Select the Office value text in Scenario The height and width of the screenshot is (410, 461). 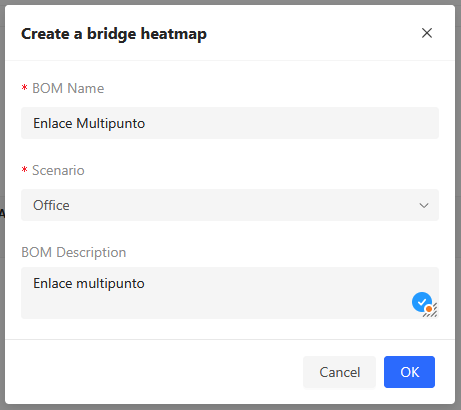click(x=51, y=205)
